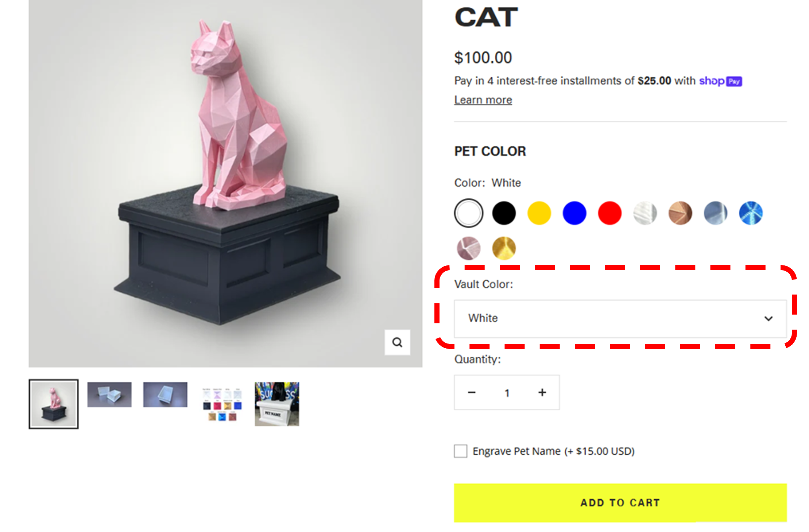Show the pink cat on vault thumbnail
809x532 pixels.
click(x=54, y=404)
